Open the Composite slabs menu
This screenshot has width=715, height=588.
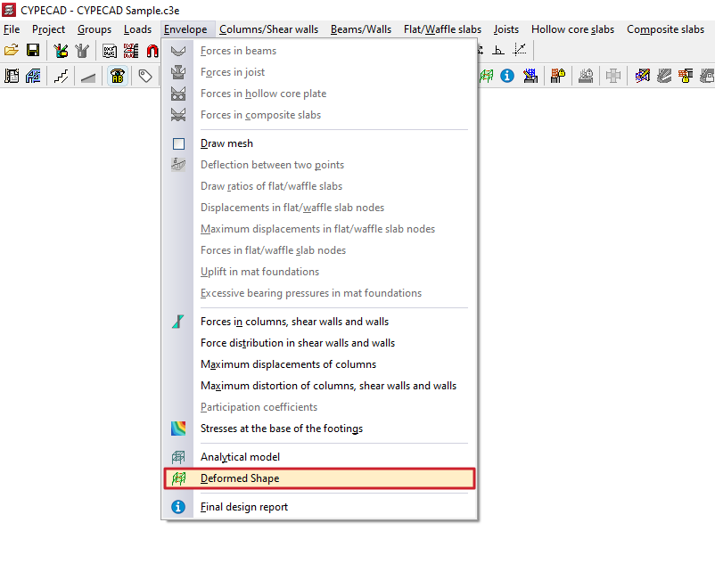point(665,29)
